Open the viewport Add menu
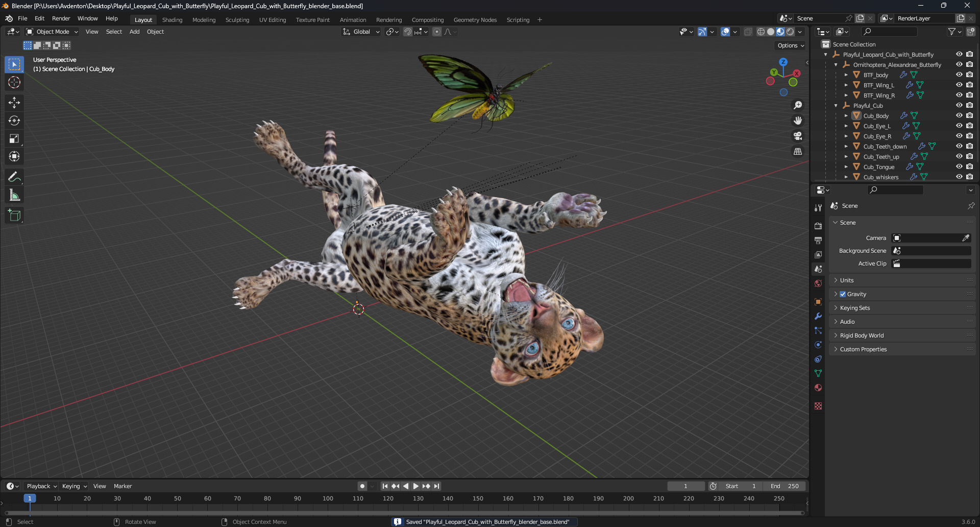This screenshot has height=527, width=980. click(134, 32)
